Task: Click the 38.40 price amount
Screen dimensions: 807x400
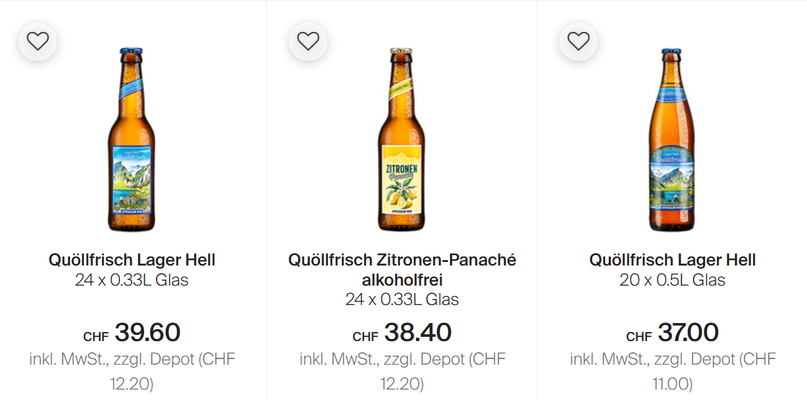Action: pyautogui.click(x=417, y=332)
